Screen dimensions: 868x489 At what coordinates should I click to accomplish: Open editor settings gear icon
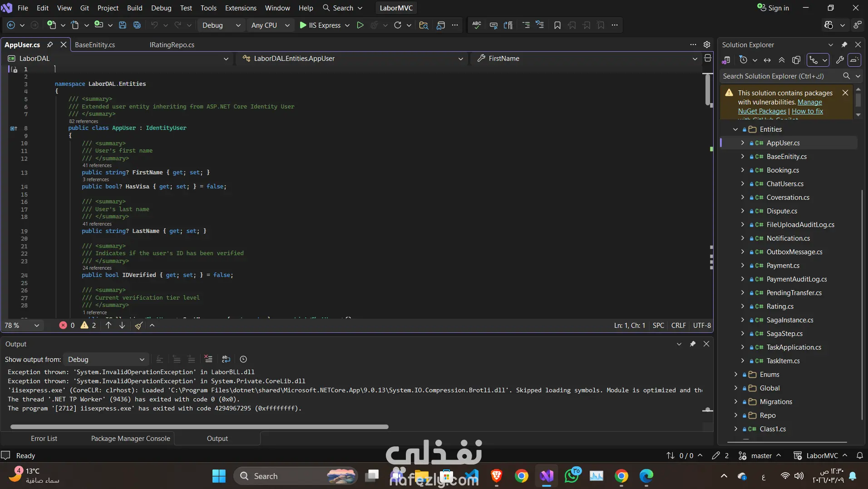coord(707,44)
